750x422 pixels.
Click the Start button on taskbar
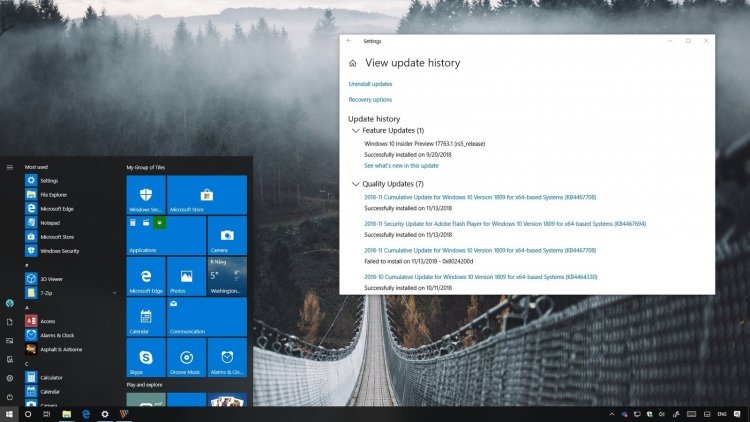click(9, 414)
